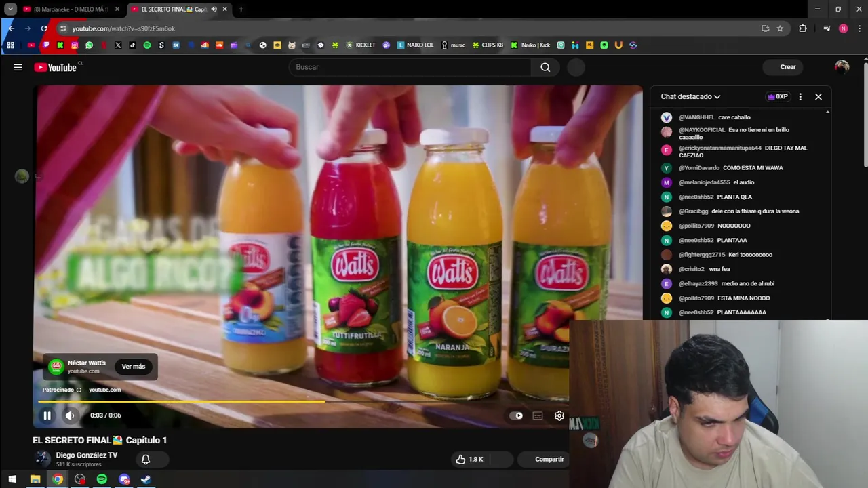Screen dimensions: 868x488
Task: Open the TikTok bookmark icon
Action: (x=132, y=45)
